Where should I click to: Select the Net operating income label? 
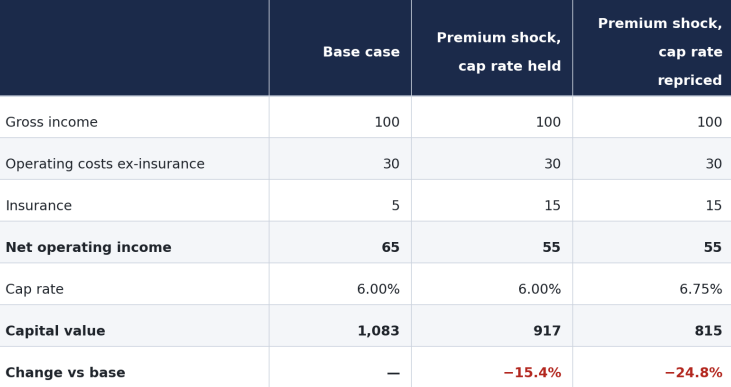[x=89, y=247]
